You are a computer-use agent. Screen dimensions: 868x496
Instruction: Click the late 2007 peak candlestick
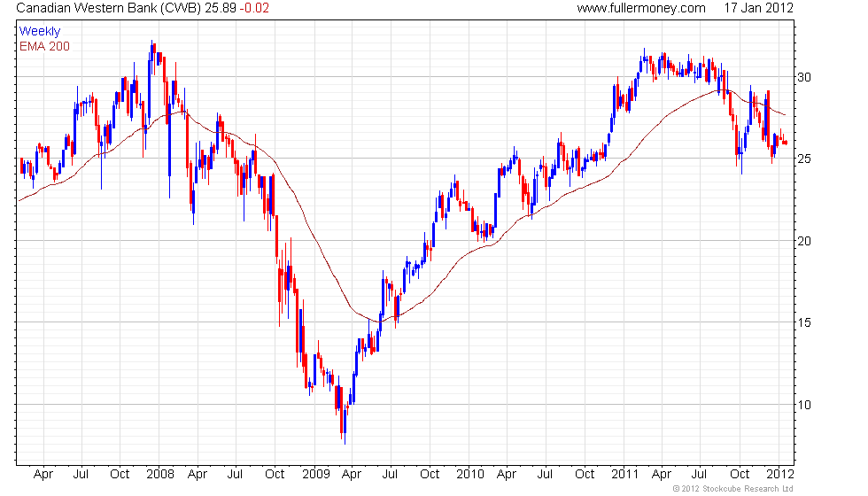coord(152,55)
